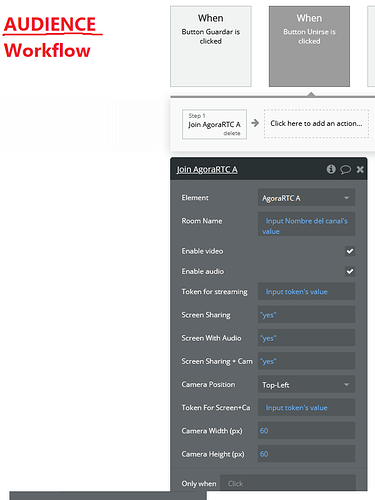
Task: Click the Only when condition field
Action: click(288, 483)
